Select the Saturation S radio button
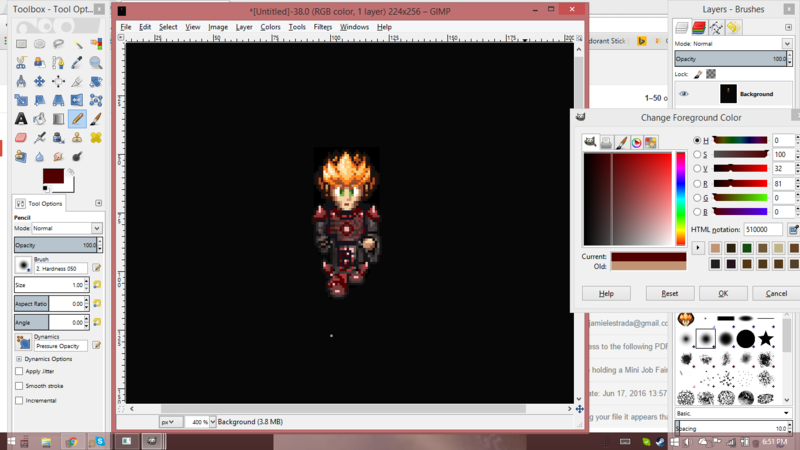800x450 pixels. coord(697,154)
